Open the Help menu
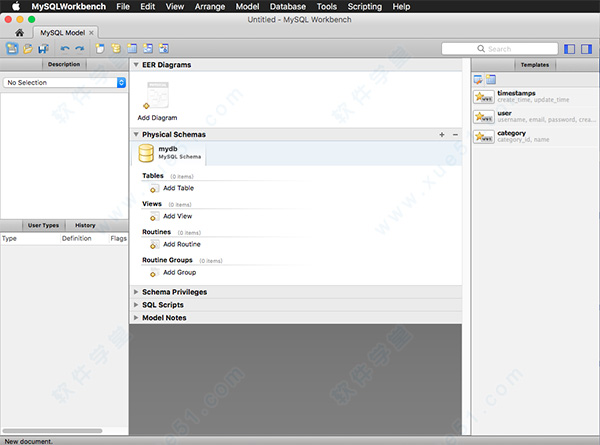This screenshot has width=600, height=445. pyautogui.click(x=401, y=7)
